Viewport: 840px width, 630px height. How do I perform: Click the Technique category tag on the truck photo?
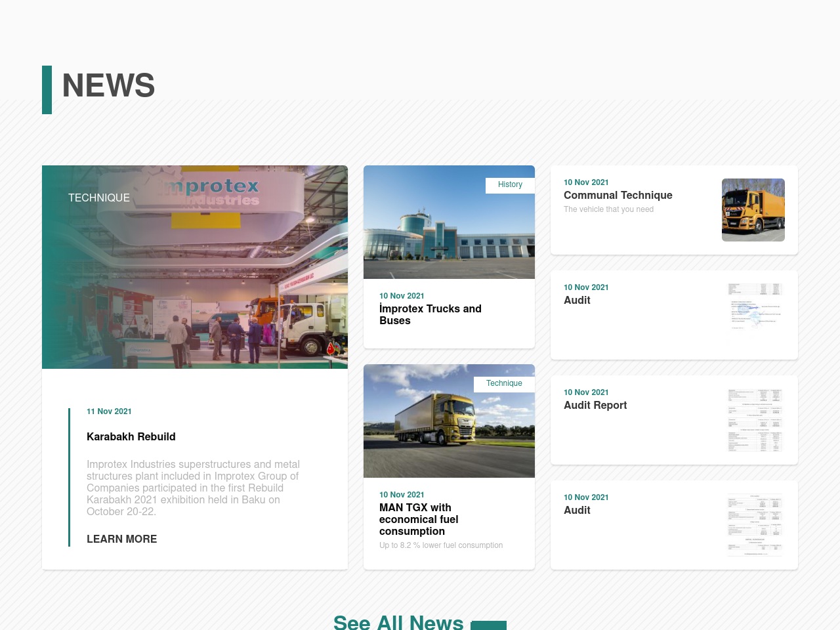click(x=504, y=384)
